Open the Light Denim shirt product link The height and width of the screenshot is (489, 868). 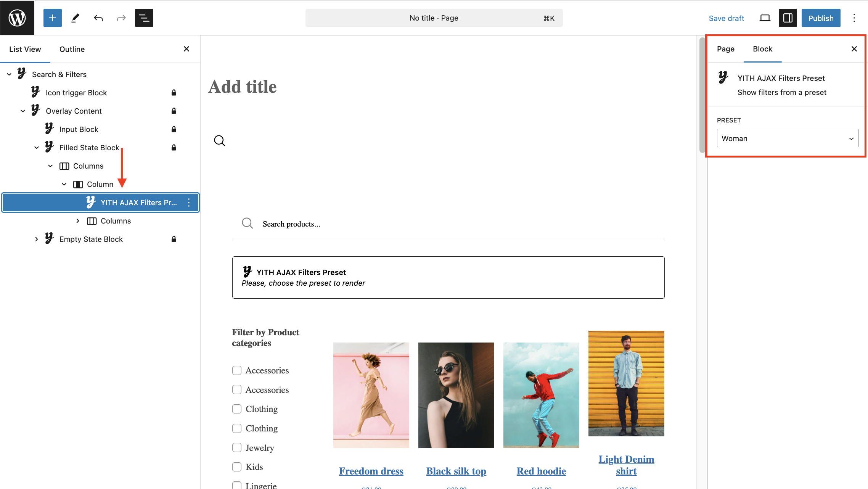click(626, 465)
